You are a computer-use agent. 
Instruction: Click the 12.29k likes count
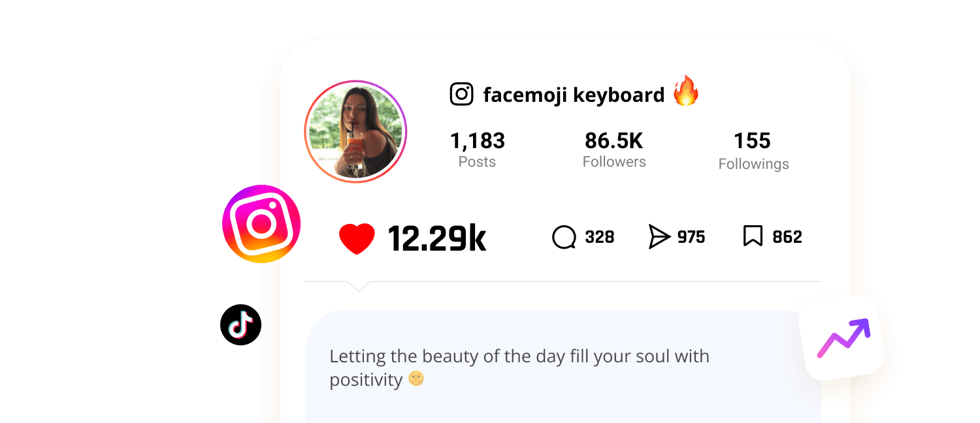tap(437, 238)
